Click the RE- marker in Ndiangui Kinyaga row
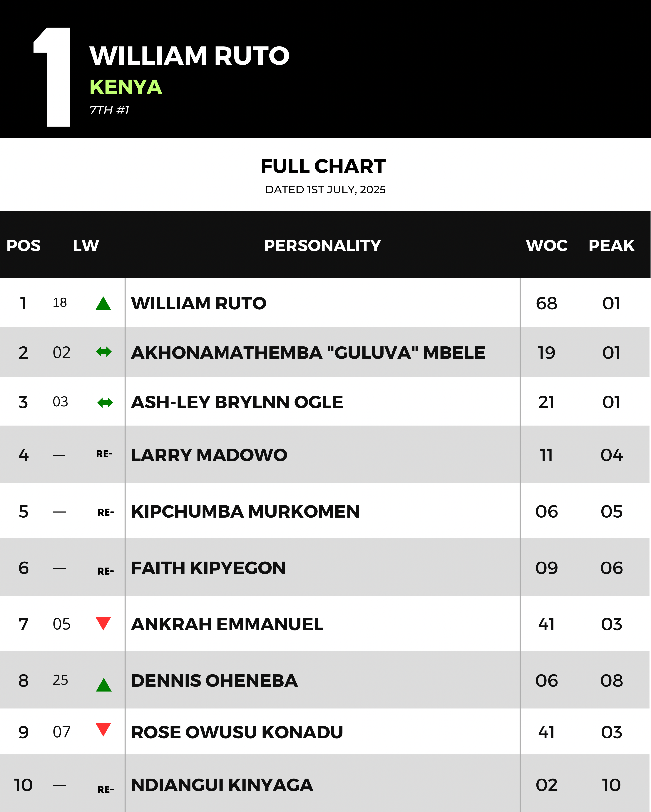The image size is (651, 812). point(106,789)
